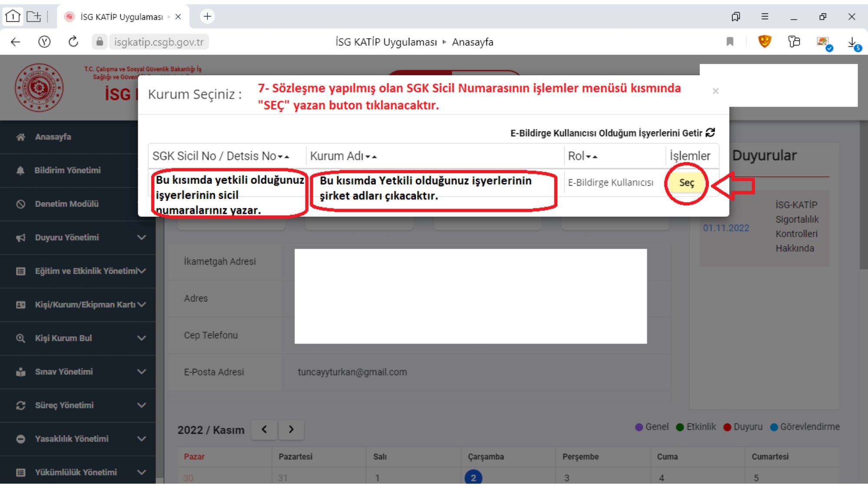
Task: Go to next calendar month
Action: [x=291, y=429]
